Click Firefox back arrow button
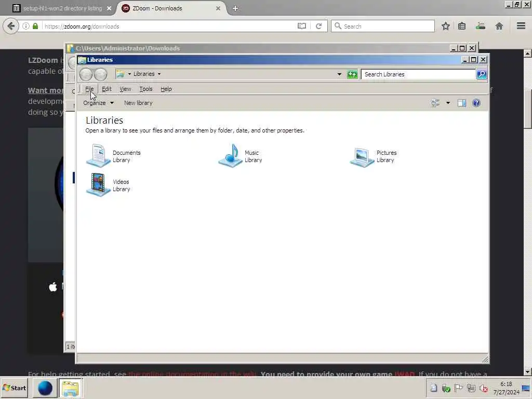Screen dimensions: 532x399 click(11, 26)
